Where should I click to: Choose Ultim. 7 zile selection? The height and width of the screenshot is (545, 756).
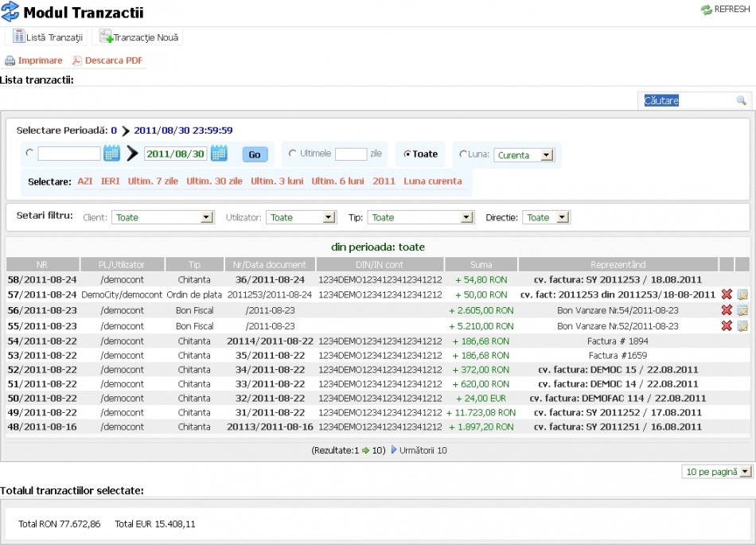point(153,181)
